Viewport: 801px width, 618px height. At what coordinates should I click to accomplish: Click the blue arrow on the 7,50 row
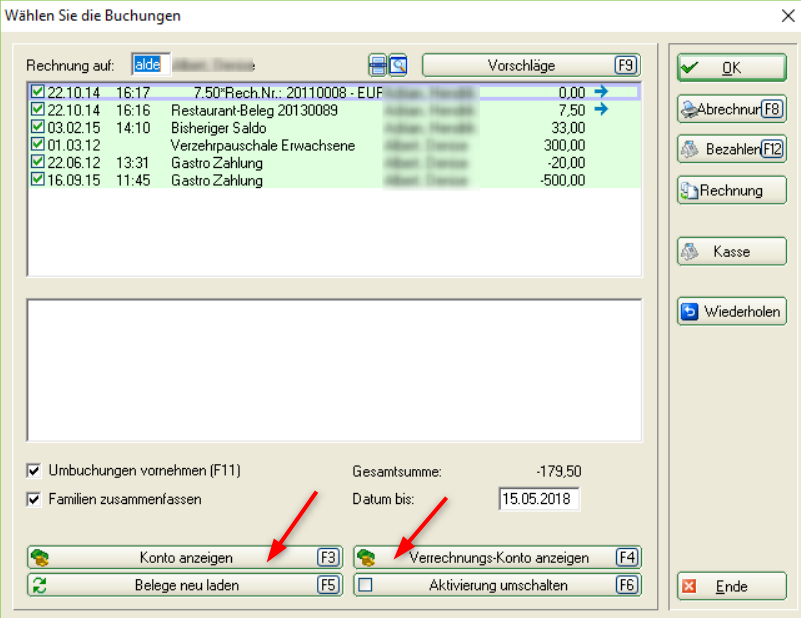click(x=601, y=109)
